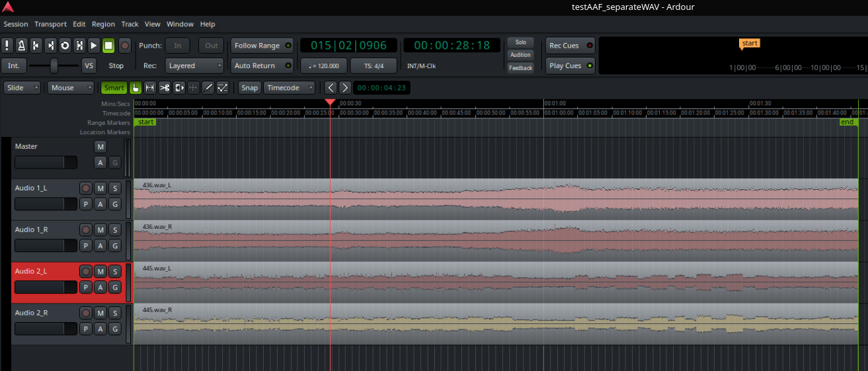Mute the Audio 1_L track

pyautogui.click(x=100, y=188)
